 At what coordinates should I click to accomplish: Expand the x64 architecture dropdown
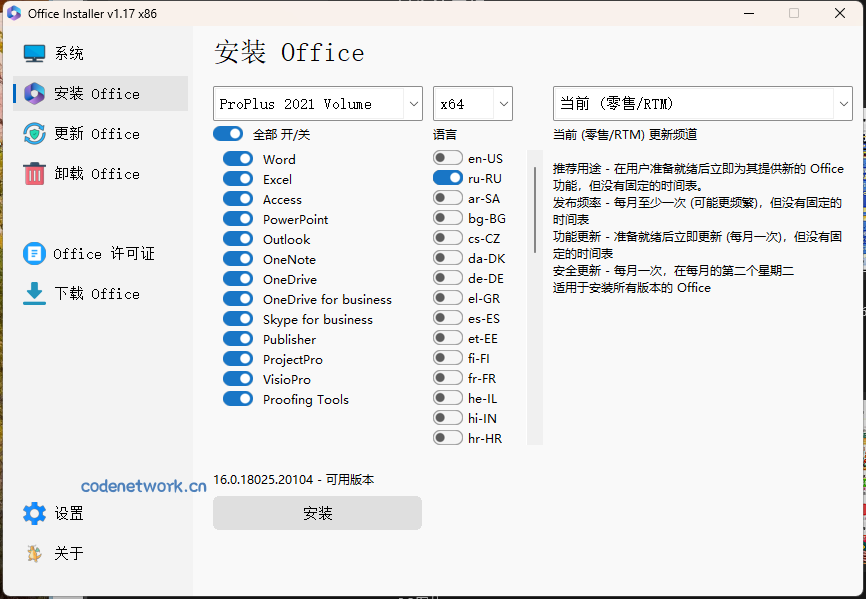[x=472, y=103]
